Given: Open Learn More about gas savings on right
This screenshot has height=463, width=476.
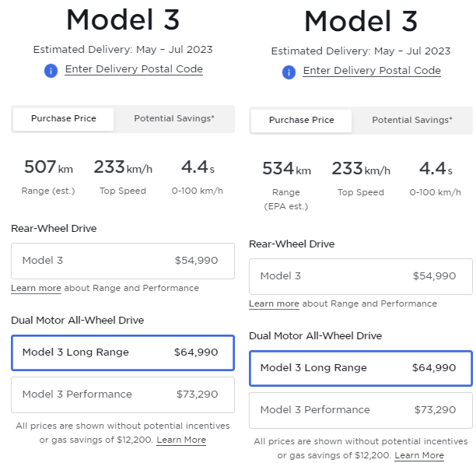Looking at the screenshot, I should click(x=419, y=456).
